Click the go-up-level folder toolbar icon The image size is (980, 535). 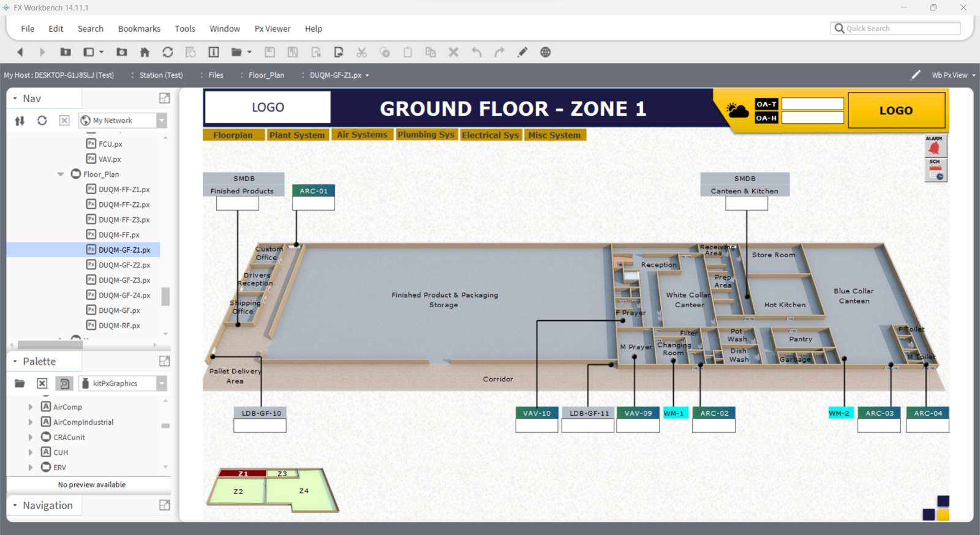pyautogui.click(x=65, y=52)
